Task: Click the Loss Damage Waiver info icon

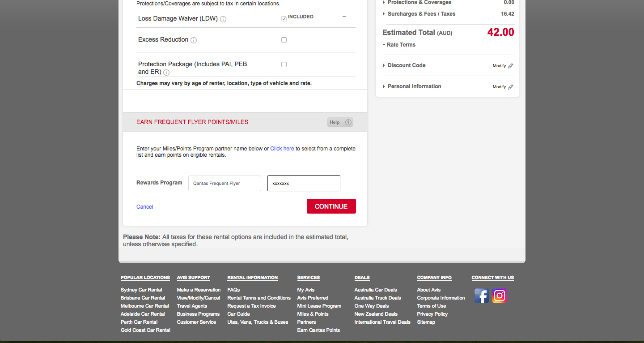Action: 223,19
